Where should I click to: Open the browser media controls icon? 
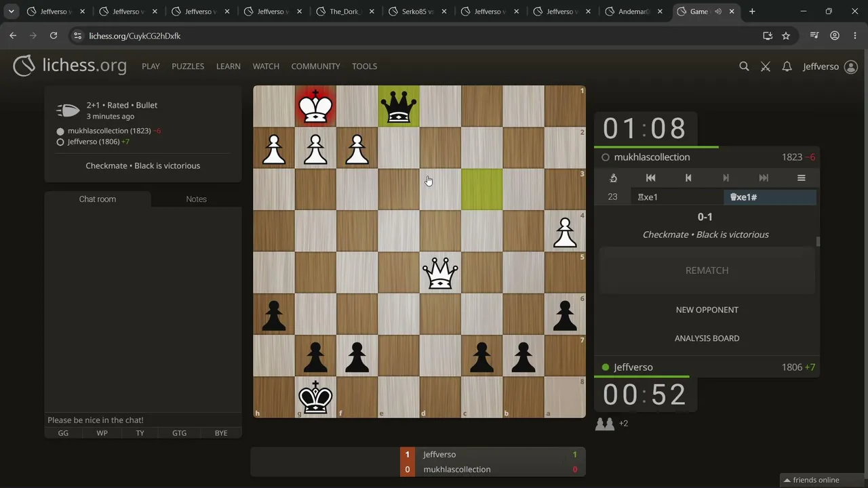point(814,36)
